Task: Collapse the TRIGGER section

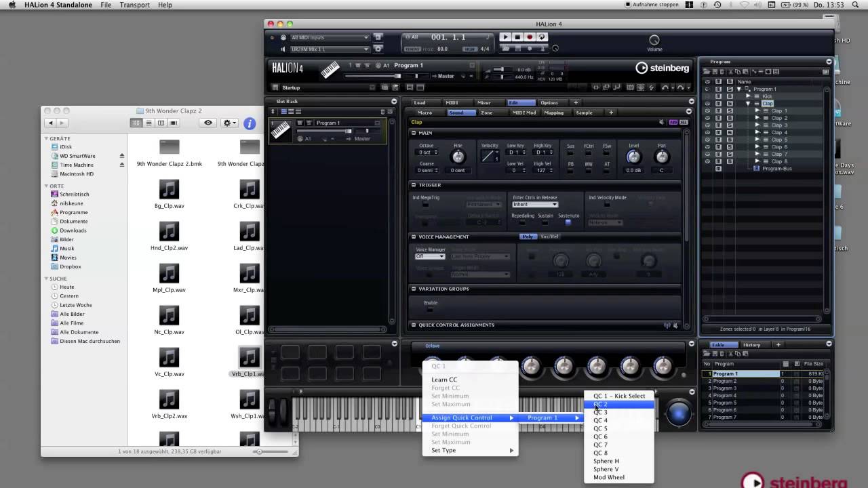Action: tap(414, 185)
